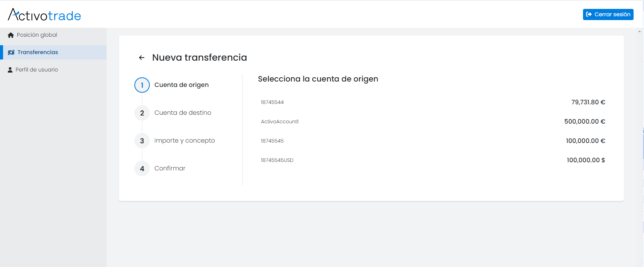Image resolution: width=644 pixels, height=267 pixels.
Task: Click the 500,000.00 € balance
Action: click(x=585, y=121)
